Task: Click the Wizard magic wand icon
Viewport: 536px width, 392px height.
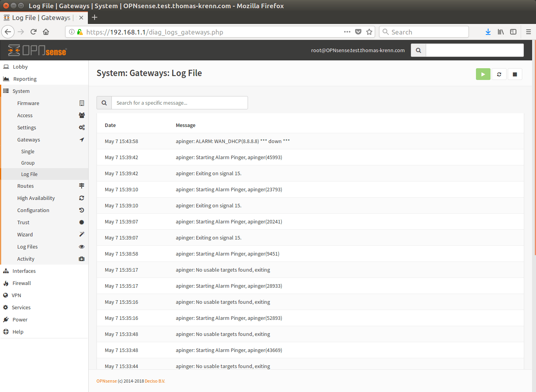Action: [x=82, y=234]
